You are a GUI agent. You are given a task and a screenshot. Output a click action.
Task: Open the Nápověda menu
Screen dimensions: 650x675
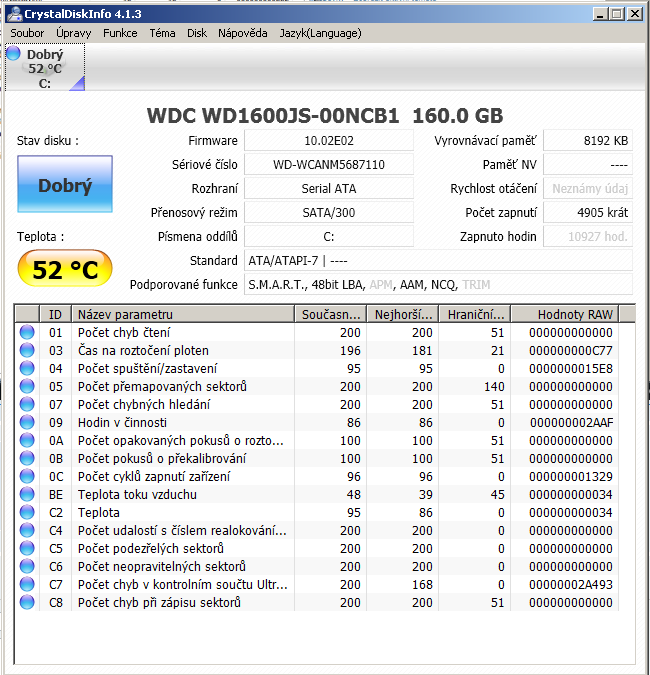pyautogui.click(x=243, y=33)
